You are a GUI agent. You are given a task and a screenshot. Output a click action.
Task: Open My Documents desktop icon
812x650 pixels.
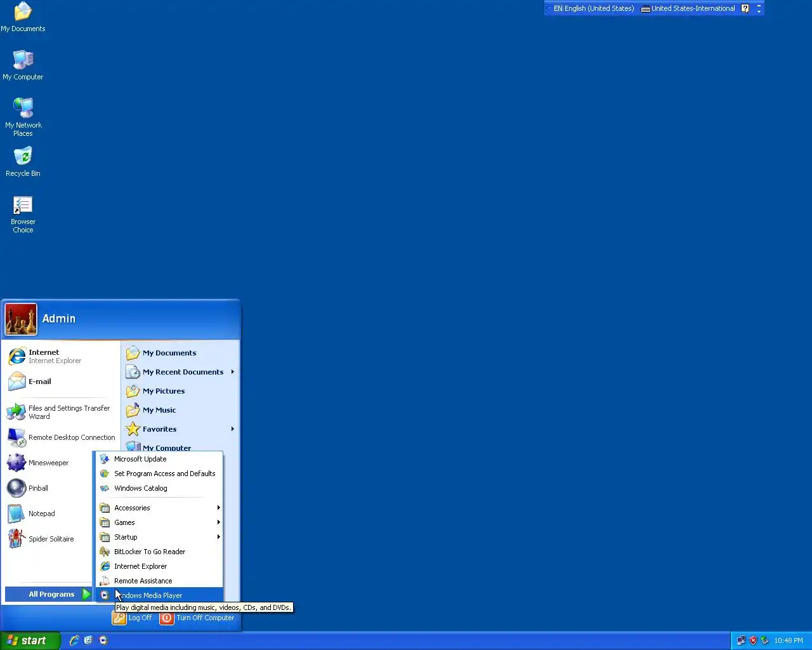tap(23, 17)
